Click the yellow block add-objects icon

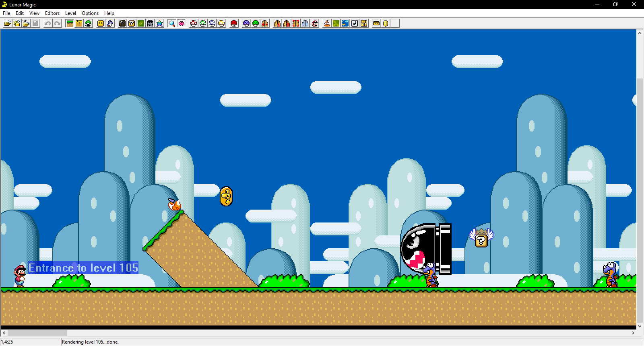pos(101,23)
